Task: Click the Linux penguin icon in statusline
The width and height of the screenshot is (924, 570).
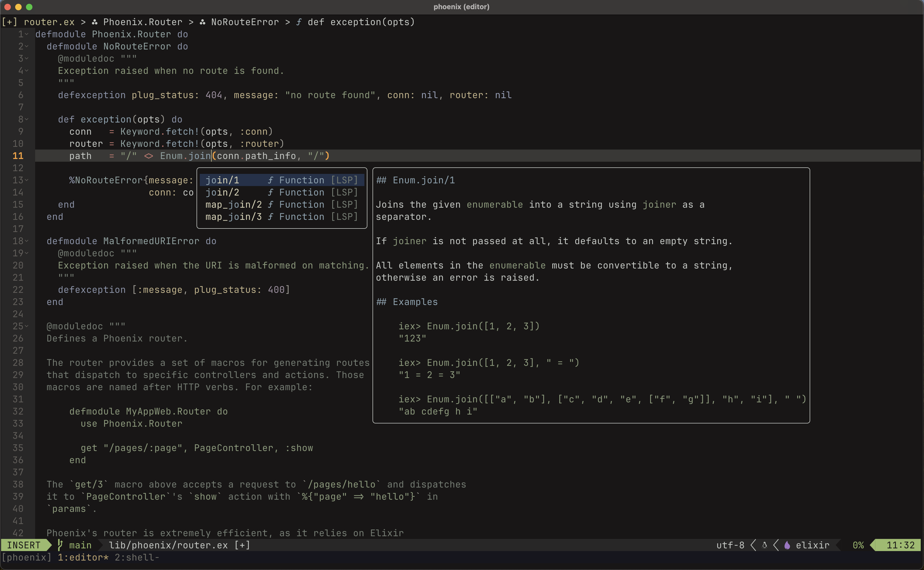Action: [x=764, y=545]
